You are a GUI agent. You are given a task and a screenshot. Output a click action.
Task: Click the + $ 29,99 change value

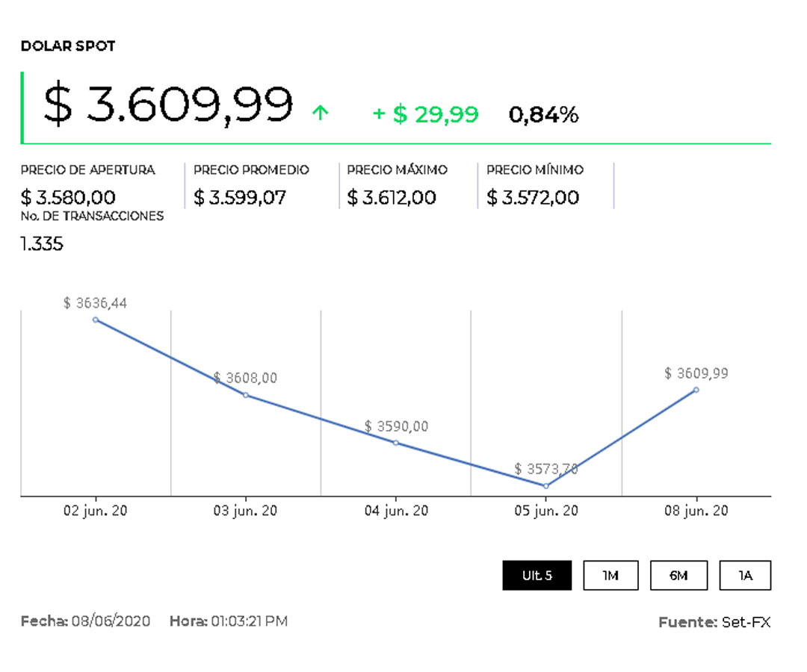tap(426, 114)
